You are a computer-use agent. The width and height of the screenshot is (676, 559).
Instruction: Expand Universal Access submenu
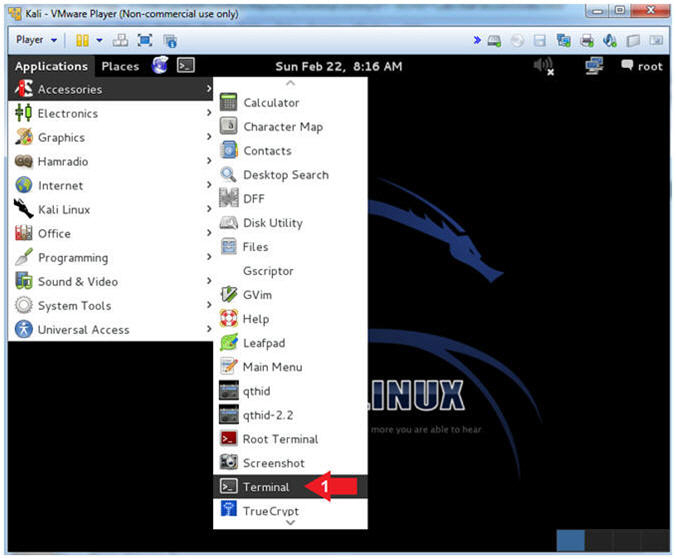pyautogui.click(x=111, y=330)
